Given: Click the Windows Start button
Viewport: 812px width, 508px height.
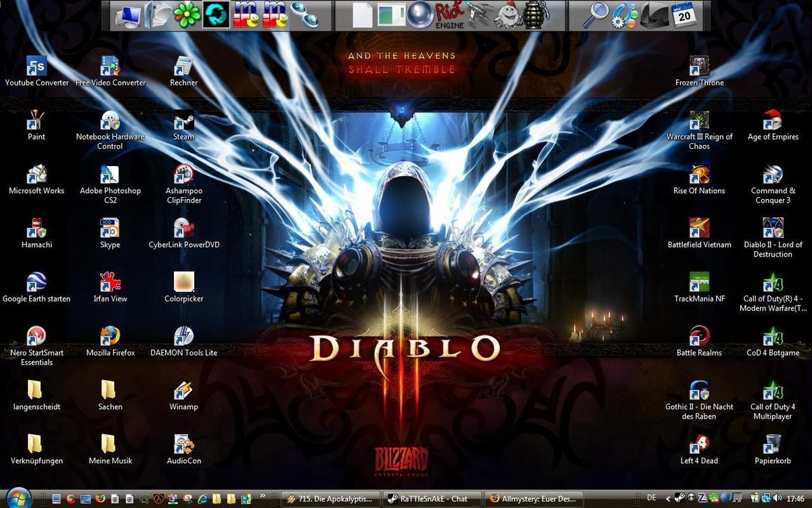Looking at the screenshot, I should tap(18, 498).
